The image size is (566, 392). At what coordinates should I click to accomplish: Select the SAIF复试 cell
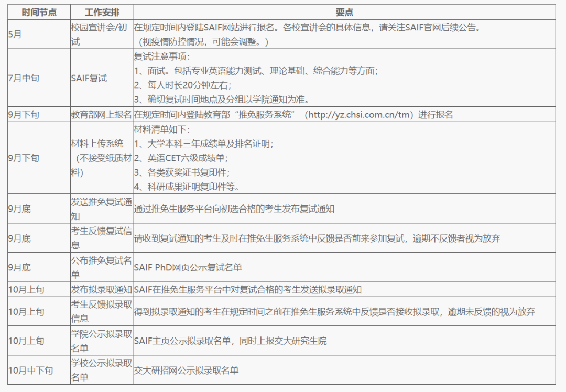click(102, 78)
